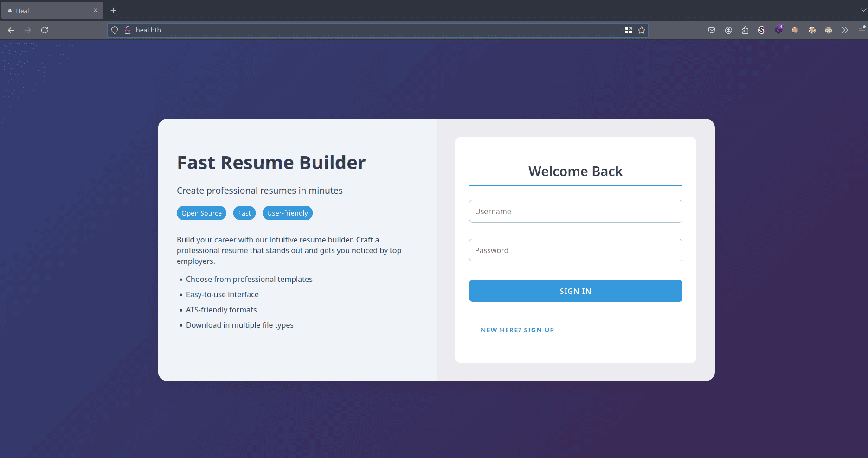Open the Firefox hamburger application menu
868x458 pixels.
[x=862, y=30]
